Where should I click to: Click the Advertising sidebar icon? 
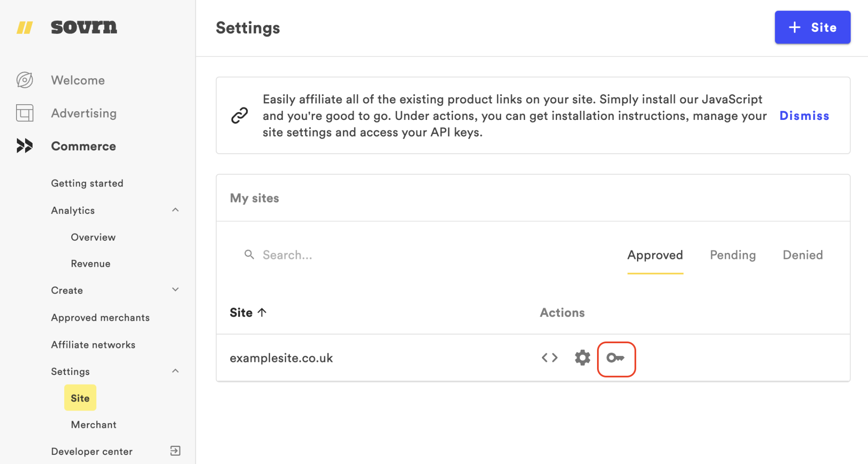point(25,113)
